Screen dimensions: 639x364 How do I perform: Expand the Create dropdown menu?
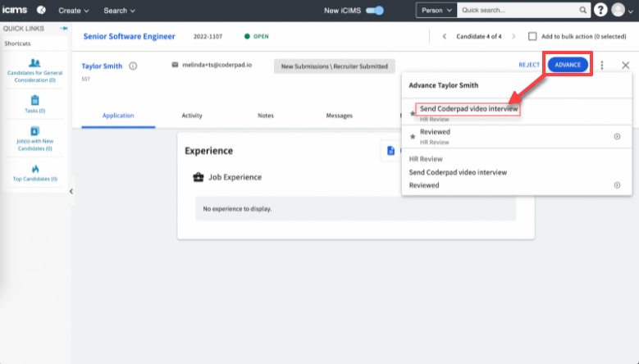(73, 11)
